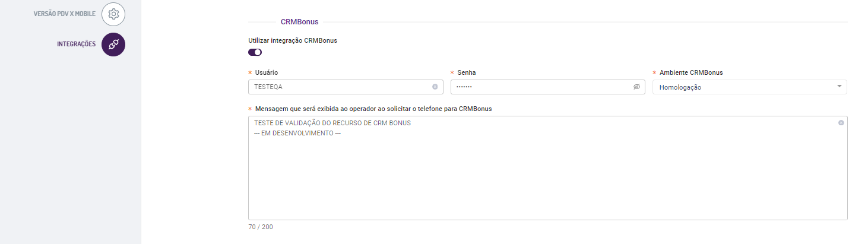Clear the Usuário field with its X icon
The height and width of the screenshot is (244, 868).
[x=435, y=87]
